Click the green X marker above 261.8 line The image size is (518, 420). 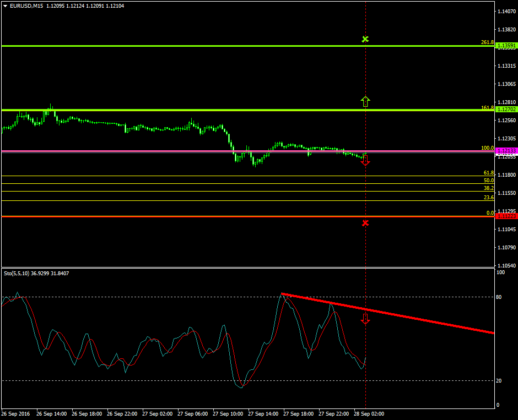coord(365,39)
